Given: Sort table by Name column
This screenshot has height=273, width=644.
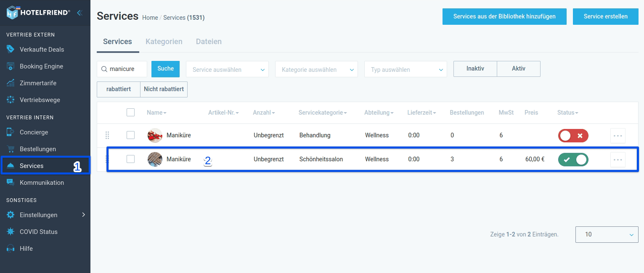Looking at the screenshot, I should 156,113.
